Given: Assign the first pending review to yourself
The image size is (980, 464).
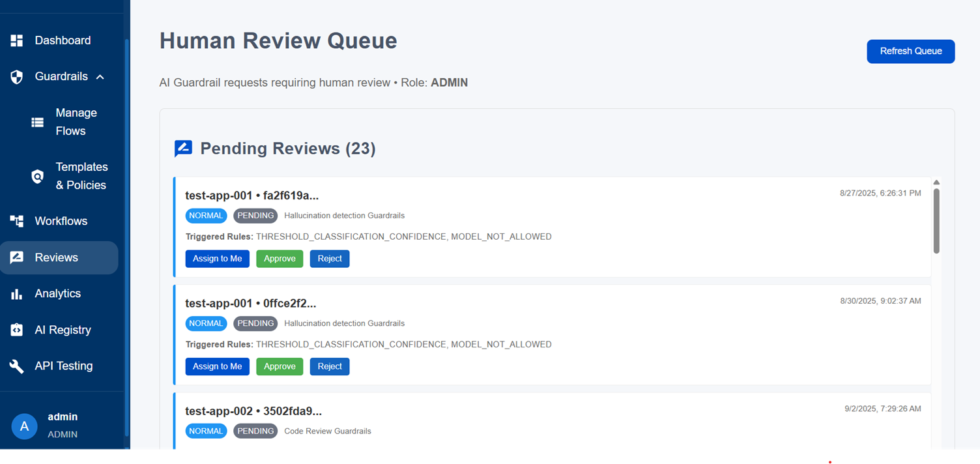Looking at the screenshot, I should [217, 258].
